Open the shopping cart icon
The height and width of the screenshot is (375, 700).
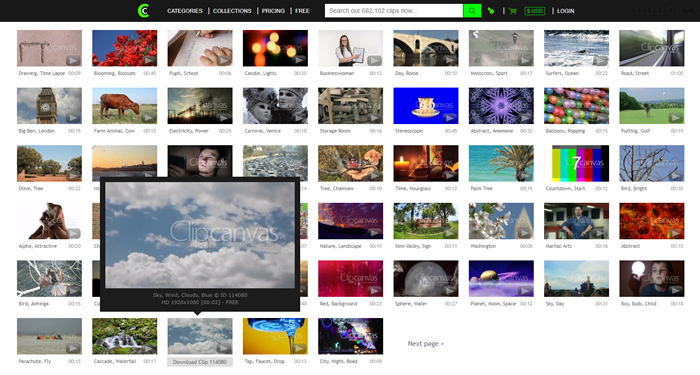point(512,11)
